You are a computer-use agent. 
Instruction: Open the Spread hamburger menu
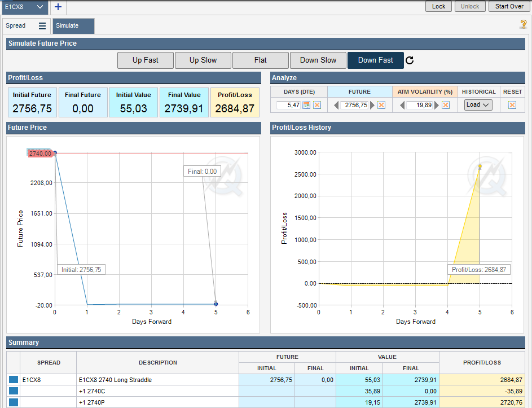click(42, 26)
